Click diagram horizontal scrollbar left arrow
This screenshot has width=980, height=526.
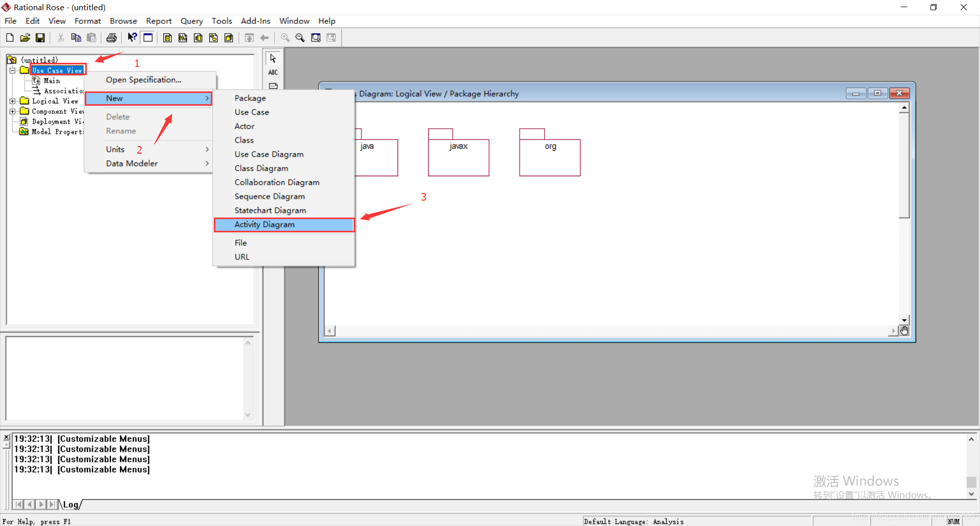330,331
